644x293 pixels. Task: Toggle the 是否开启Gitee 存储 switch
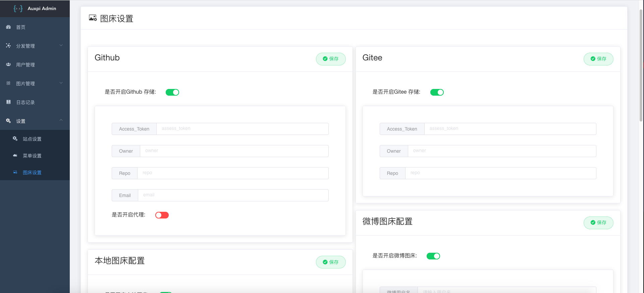[437, 92]
